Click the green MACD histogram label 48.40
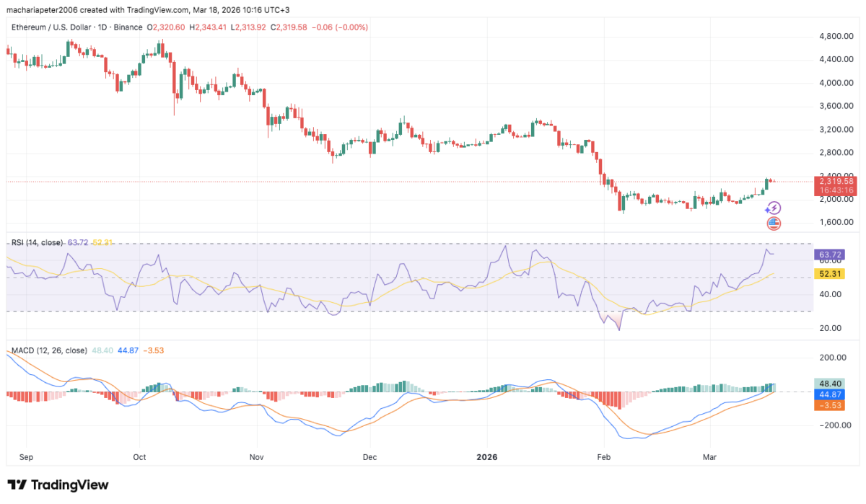Screen dimensions: 866x504 coord(828,384)
